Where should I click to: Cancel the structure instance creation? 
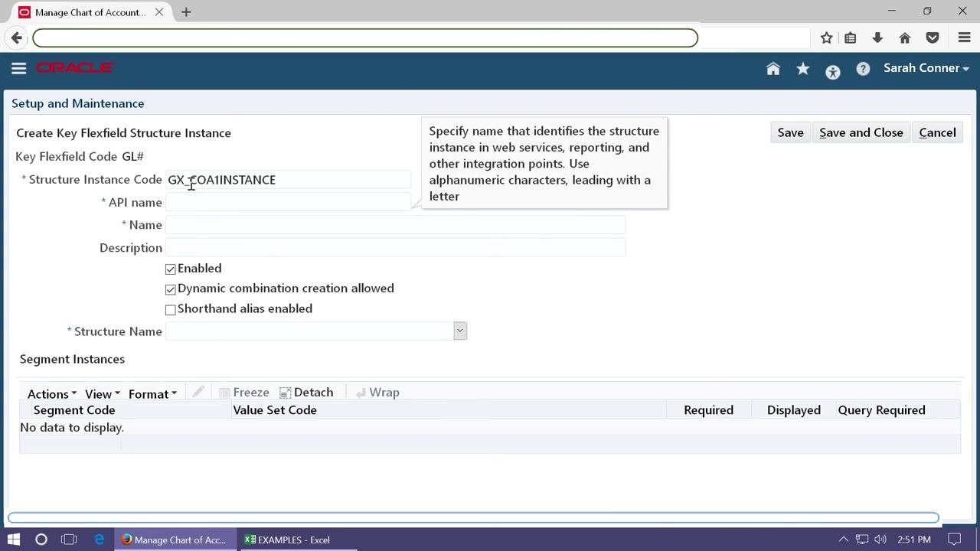click(x=937, y=132)
